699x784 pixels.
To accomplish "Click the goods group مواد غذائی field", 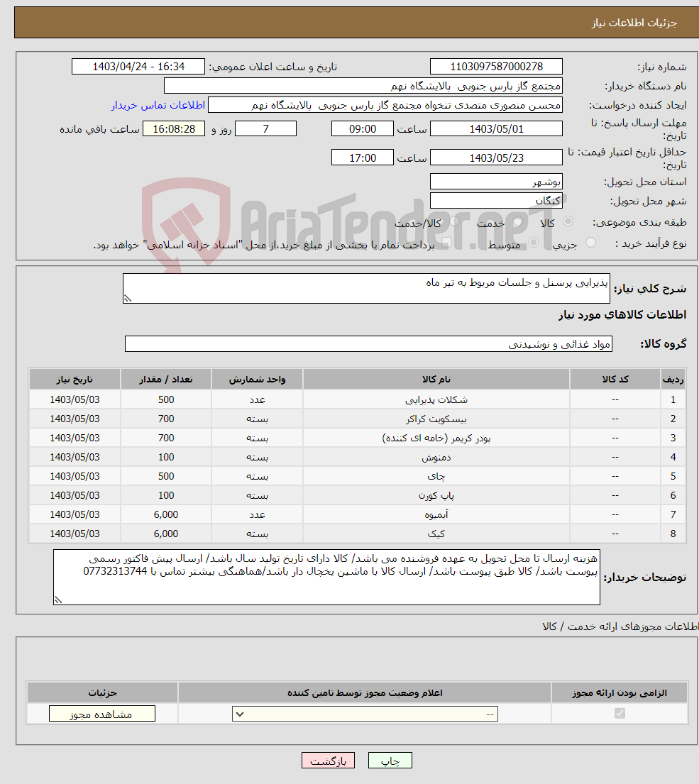I will (368, 344).
